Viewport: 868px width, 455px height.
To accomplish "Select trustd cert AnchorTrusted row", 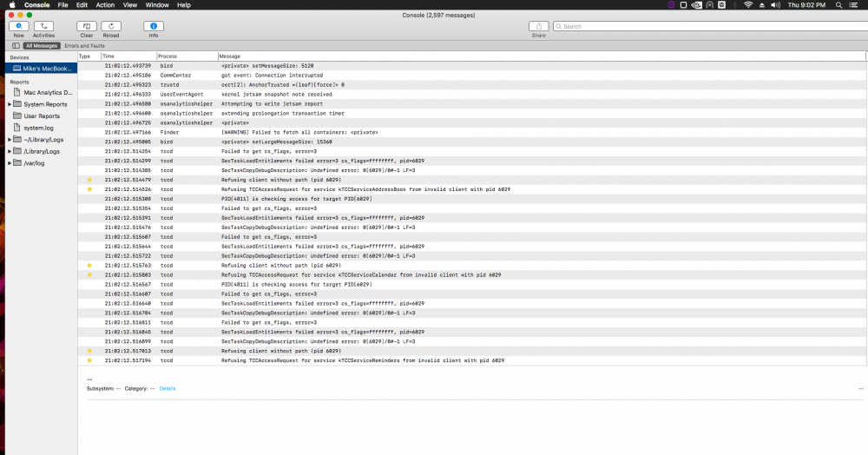I will click(472, 85).
